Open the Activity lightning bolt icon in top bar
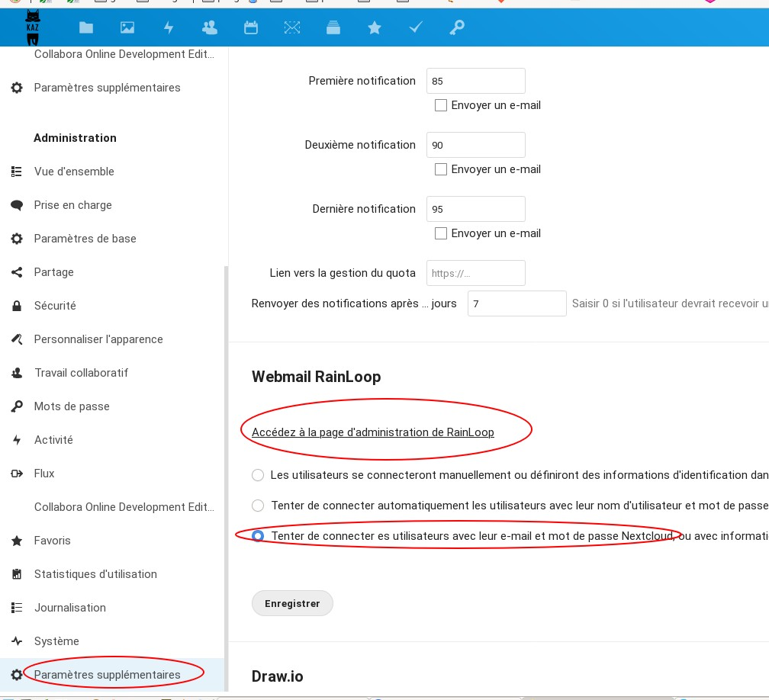Screen dimensions: 769x700 (169, 28)
